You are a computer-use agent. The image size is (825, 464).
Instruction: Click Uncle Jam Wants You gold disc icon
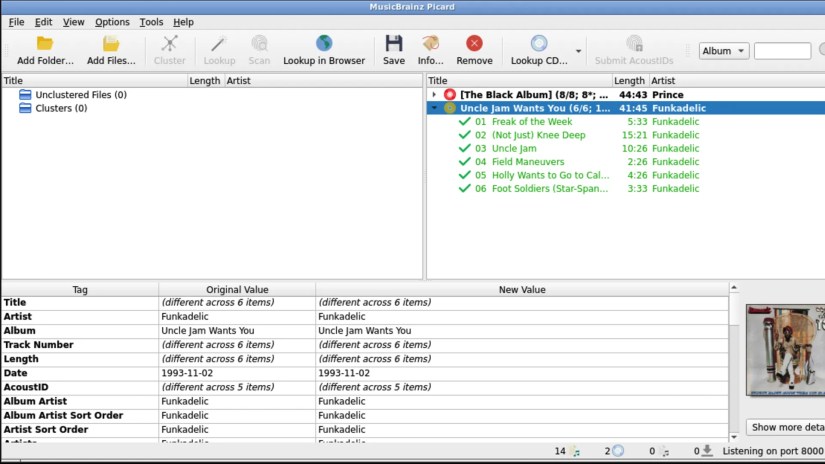pyautogui.click(x=449, y=108)
